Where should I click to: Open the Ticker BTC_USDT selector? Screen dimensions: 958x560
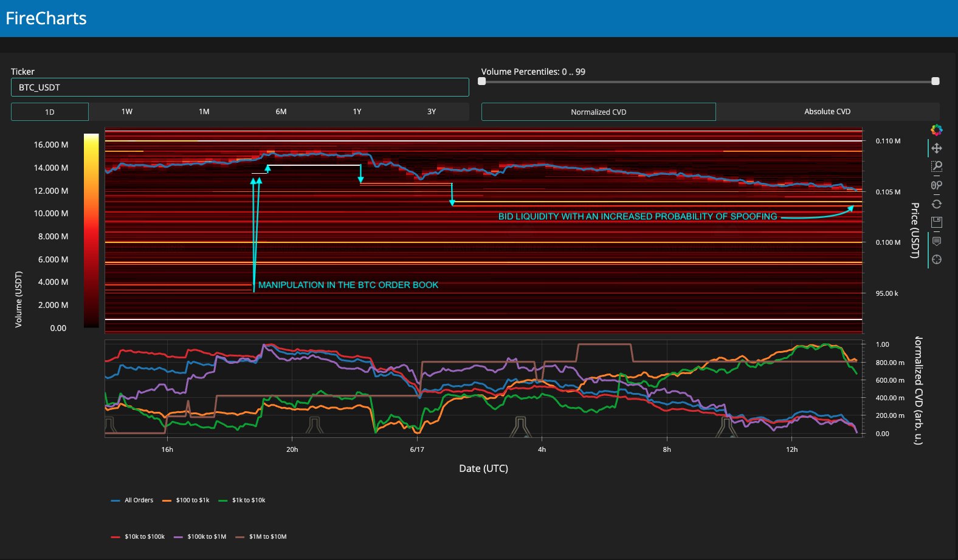click(239, 87)
